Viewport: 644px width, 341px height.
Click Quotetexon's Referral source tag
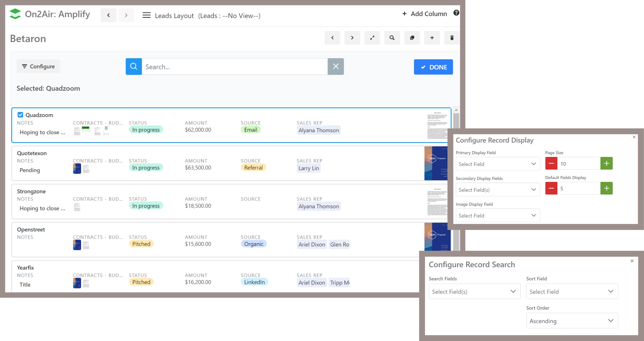coord(253,167)
